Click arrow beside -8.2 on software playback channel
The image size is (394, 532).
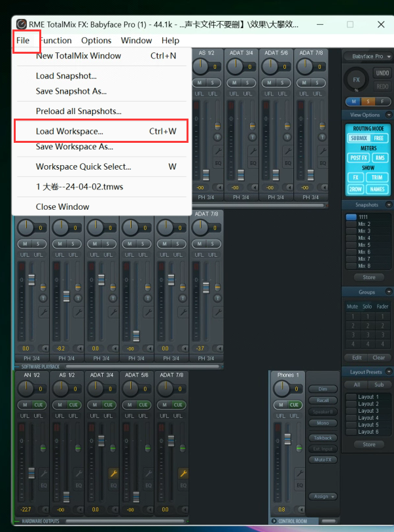click(80, 349)
